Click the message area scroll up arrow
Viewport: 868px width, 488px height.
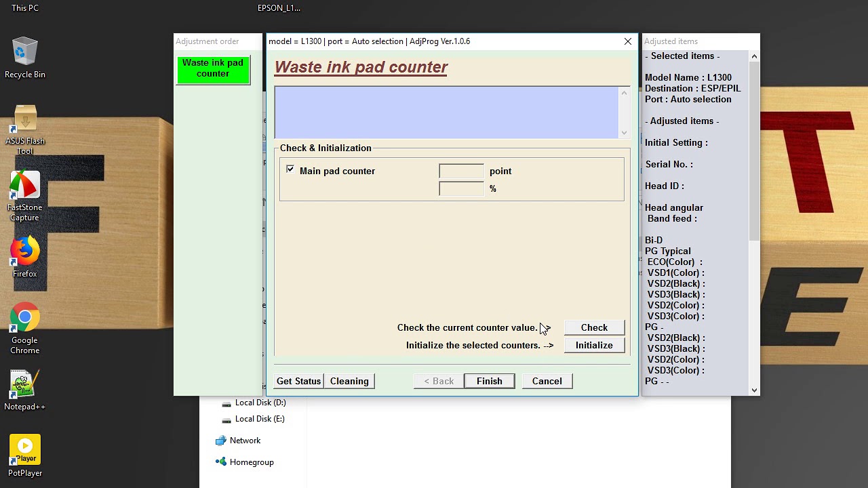(x=624, y=93)
